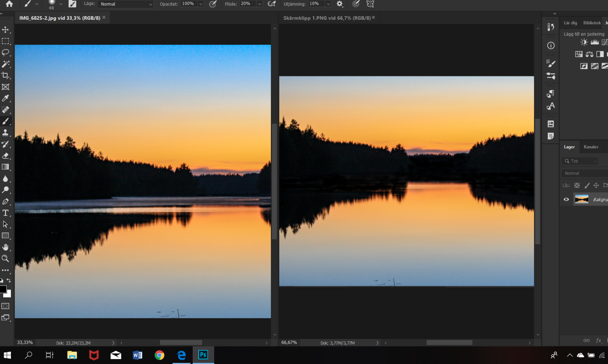
Task: Select the Lasso tool
Action: pyautogui.click(x=5, y=52)
